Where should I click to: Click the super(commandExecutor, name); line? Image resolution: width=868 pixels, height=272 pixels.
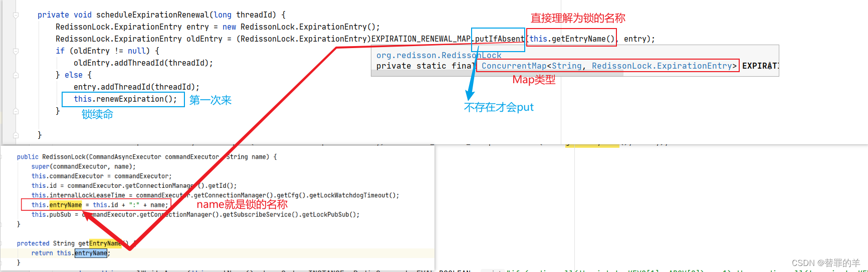[84, 167]
